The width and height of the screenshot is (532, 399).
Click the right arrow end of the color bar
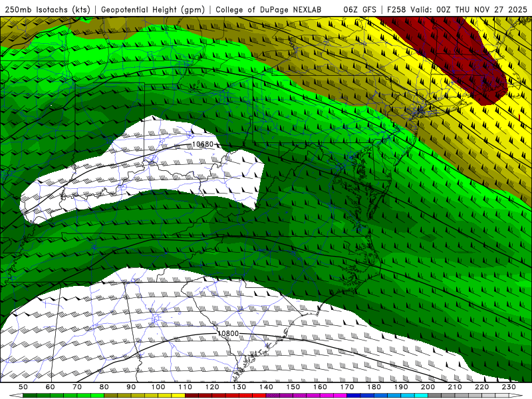coord(516,396)
